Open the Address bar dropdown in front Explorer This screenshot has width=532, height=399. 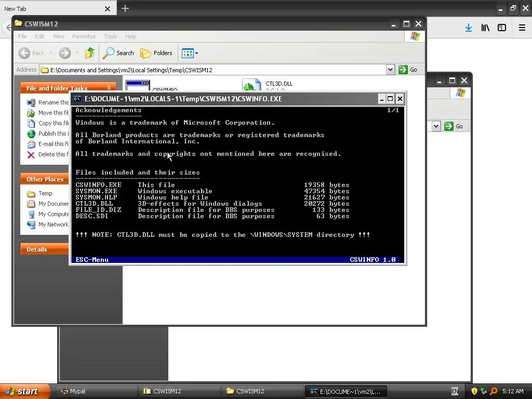click(x=390, y=70)
